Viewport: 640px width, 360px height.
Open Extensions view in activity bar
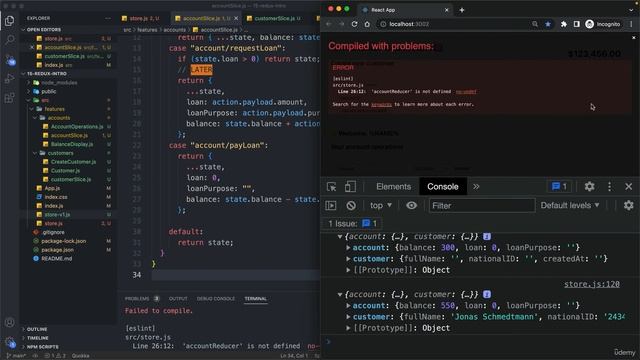[9, 98]
